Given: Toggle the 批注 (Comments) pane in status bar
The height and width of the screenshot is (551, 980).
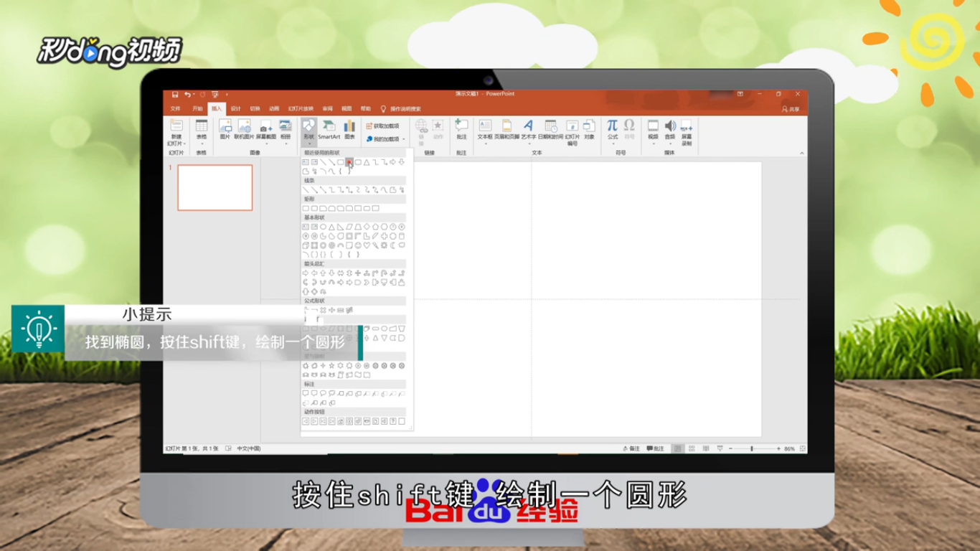Looking at the screenshot, I should 655,448.
